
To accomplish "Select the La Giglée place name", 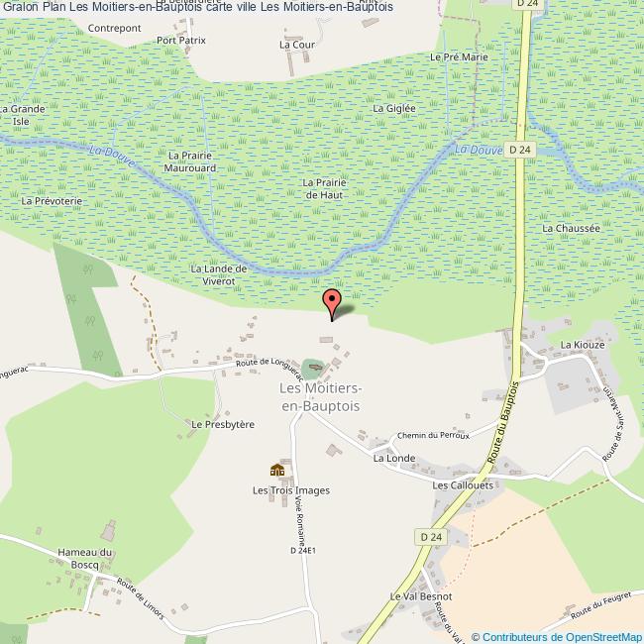I will 394,108.
